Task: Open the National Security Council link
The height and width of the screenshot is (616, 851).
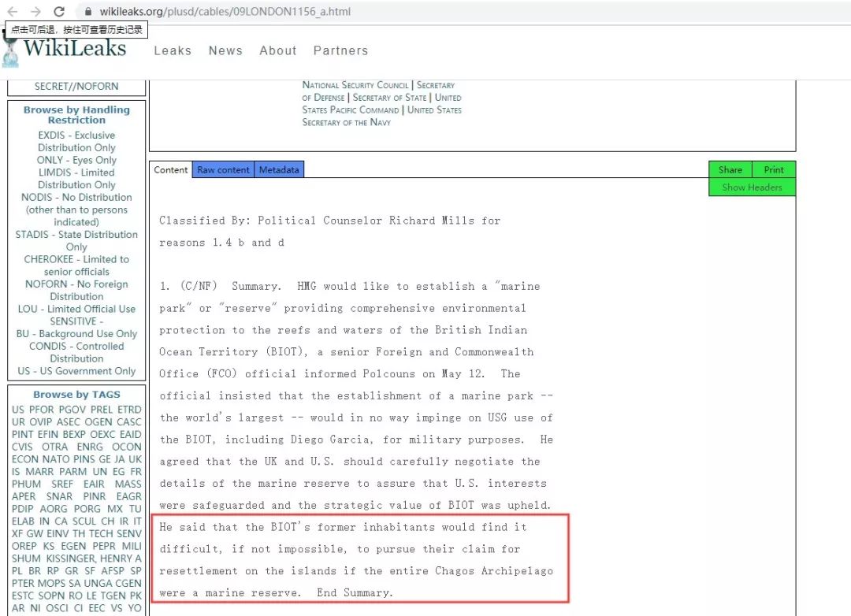Action: [355, 85]
